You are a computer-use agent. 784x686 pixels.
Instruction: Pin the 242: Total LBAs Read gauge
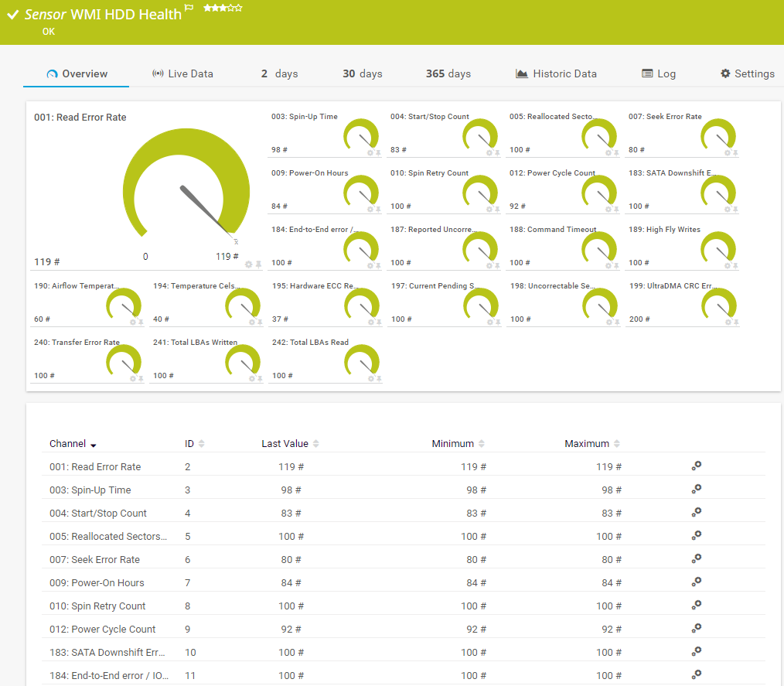tap(378, 379)
